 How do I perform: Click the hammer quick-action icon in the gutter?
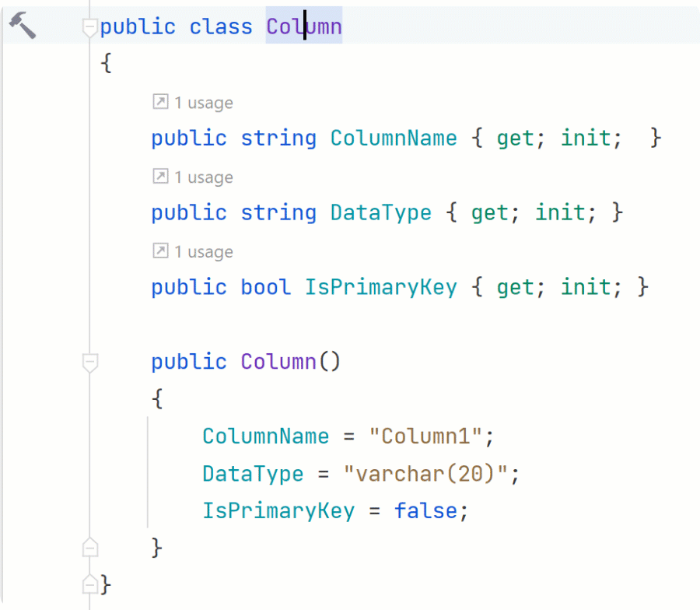tap(23, 26)
